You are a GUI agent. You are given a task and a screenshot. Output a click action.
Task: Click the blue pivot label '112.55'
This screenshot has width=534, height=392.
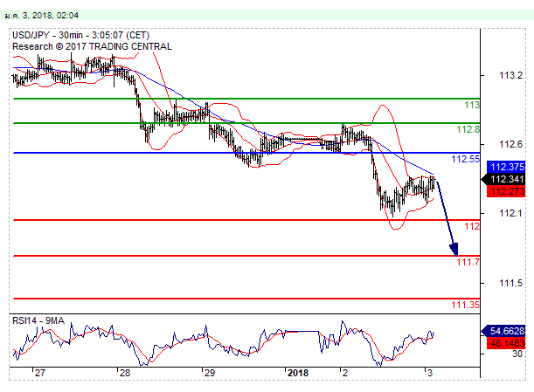tap(466, 159)
